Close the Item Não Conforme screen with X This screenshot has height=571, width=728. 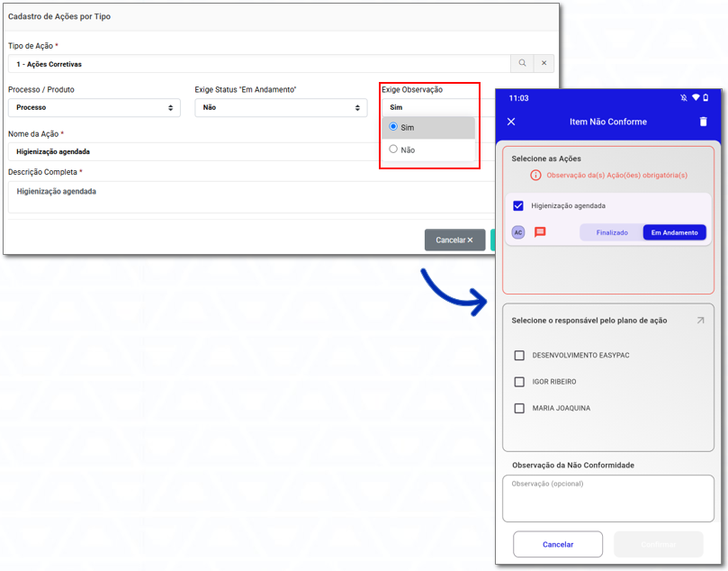511,122
